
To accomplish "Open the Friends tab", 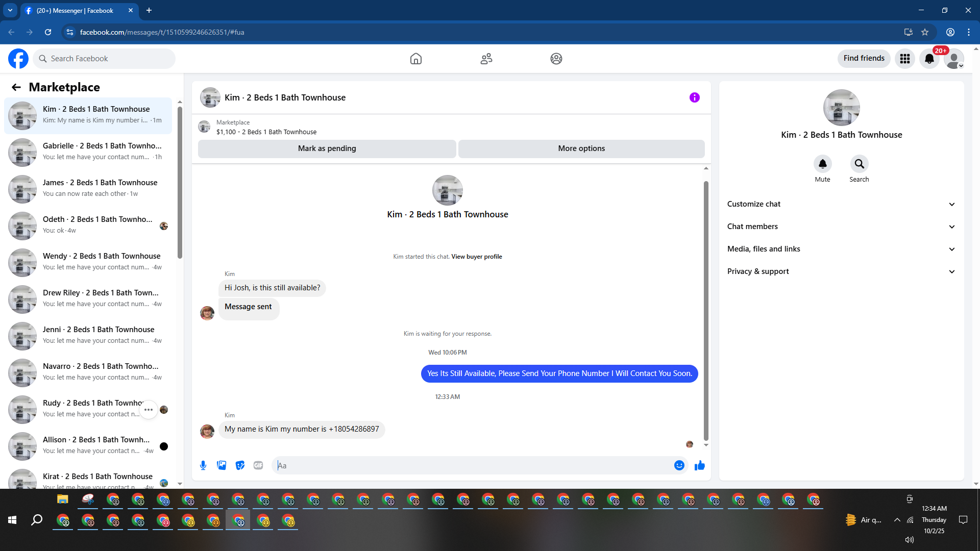I will tap(486, 59).
